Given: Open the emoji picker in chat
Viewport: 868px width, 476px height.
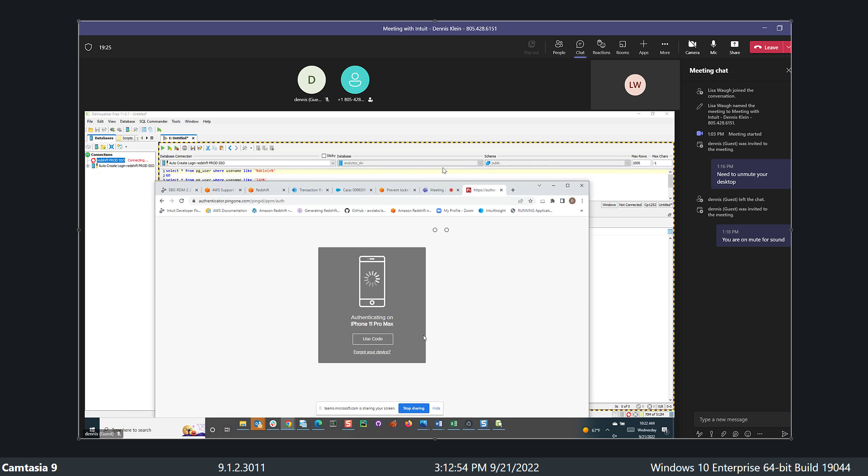Looking at the screenshot, I should tap(748, 434).
